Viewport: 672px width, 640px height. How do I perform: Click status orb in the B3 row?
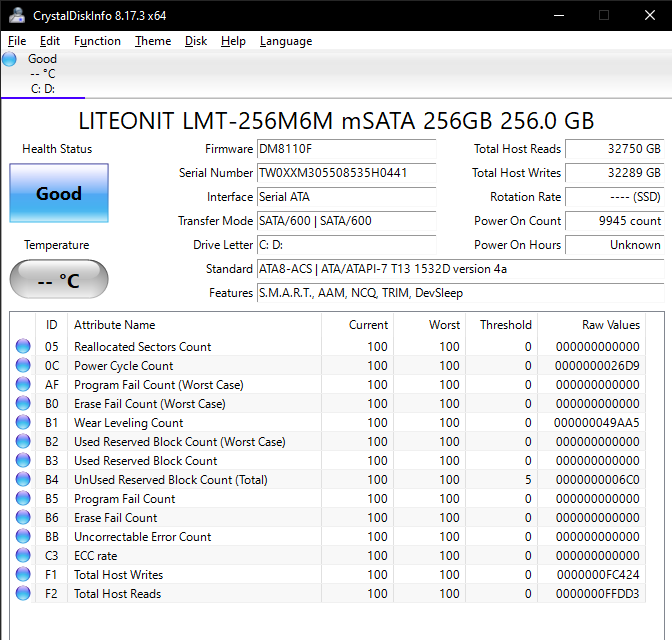pyautogui.click(x=23, y=460)
